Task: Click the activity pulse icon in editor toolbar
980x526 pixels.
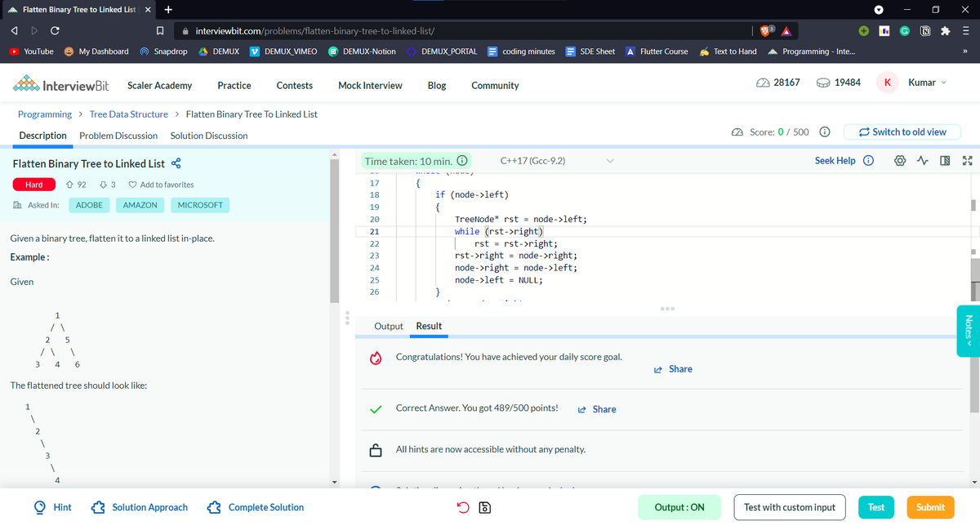Action: point(921,161)
